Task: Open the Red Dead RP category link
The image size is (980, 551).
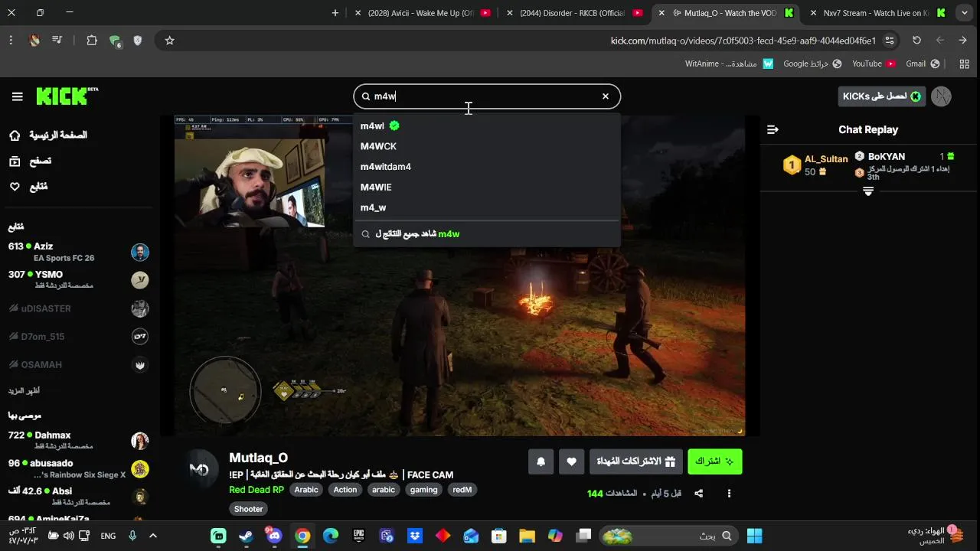Action: tap(256, 490)
